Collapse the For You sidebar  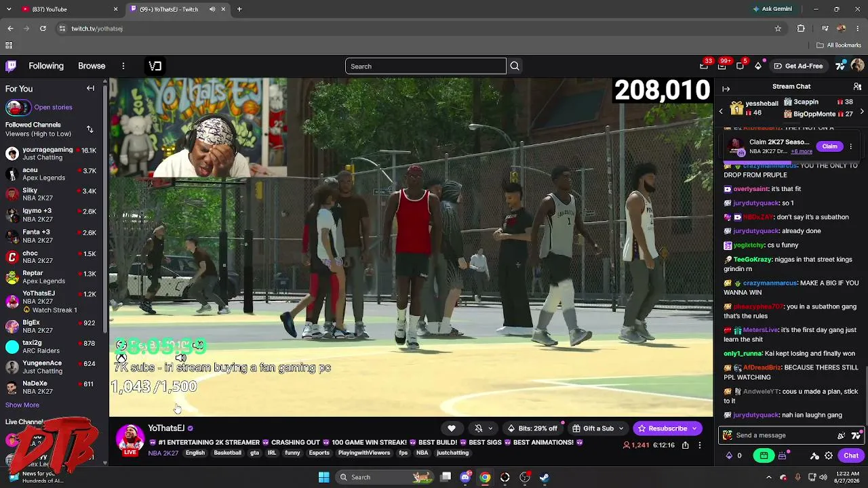click(x=90, y=89)
